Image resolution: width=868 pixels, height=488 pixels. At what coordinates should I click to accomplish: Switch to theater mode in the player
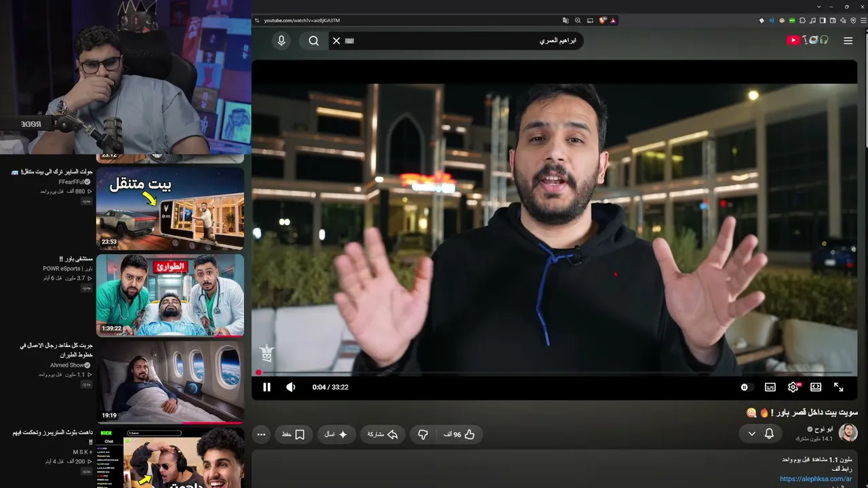[x=816, y=387]
